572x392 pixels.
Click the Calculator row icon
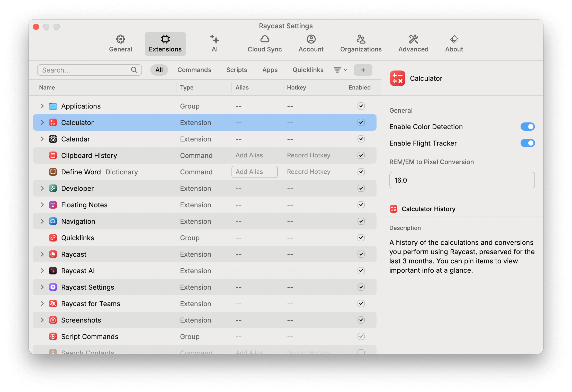[x=53, y=122]
